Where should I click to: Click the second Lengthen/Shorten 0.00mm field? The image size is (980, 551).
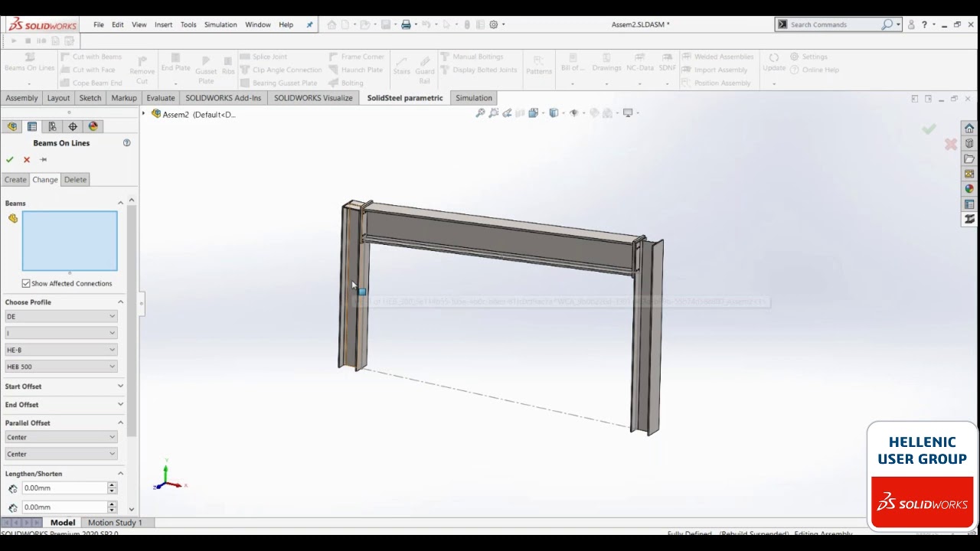click(65, 507)
